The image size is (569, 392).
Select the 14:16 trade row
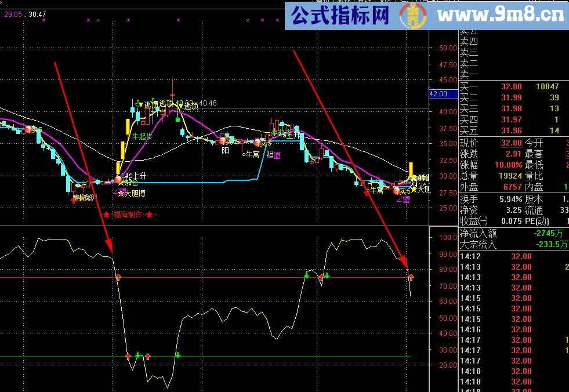coord(514,329)
